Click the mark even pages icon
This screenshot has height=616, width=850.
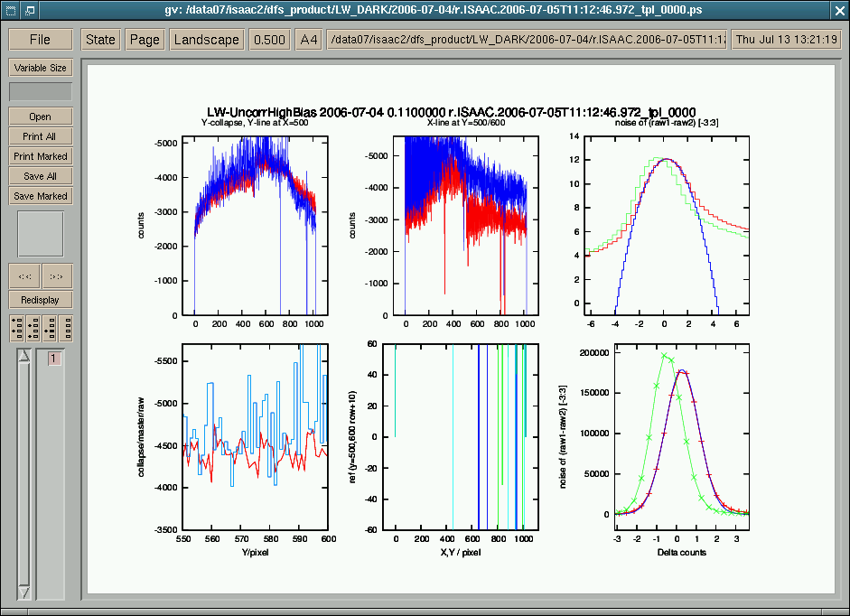pyautogui.click(x=33, y=328)
